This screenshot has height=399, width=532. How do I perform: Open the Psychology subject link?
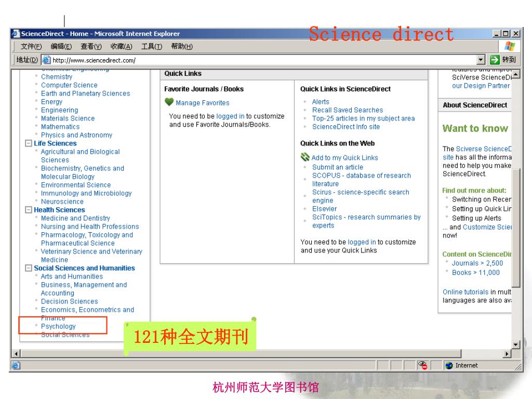click(x=58, y=326)
